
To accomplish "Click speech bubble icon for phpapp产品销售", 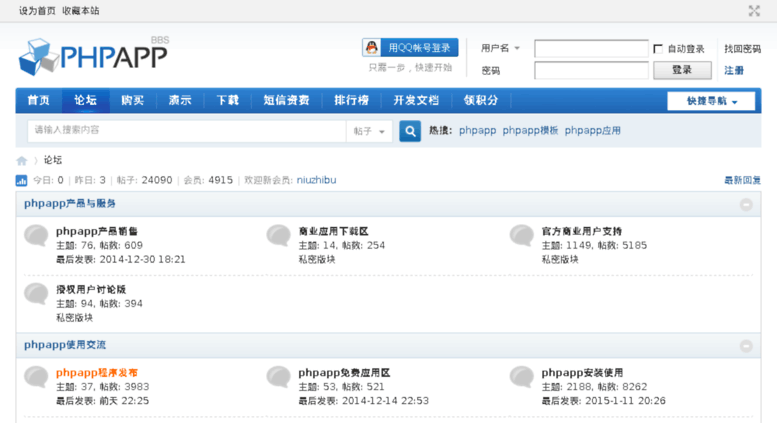I will click(x=36, y=235).
